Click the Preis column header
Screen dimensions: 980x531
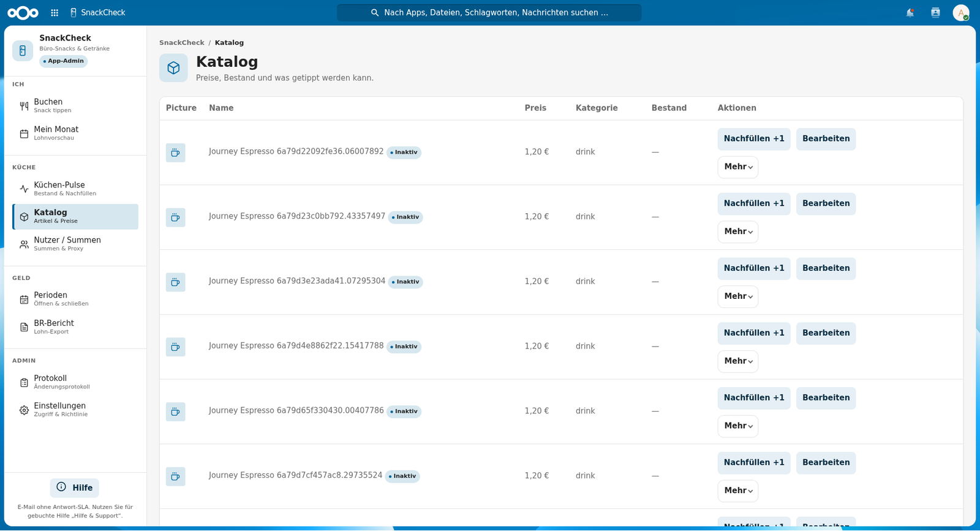(535, 108)
